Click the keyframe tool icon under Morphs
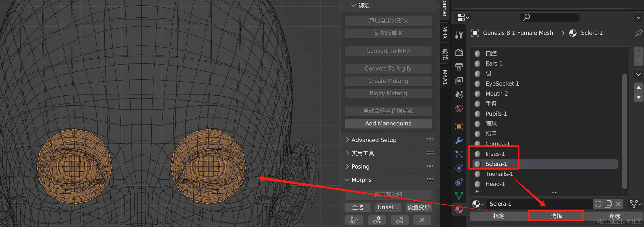644x227 pixels. point(354,220)
